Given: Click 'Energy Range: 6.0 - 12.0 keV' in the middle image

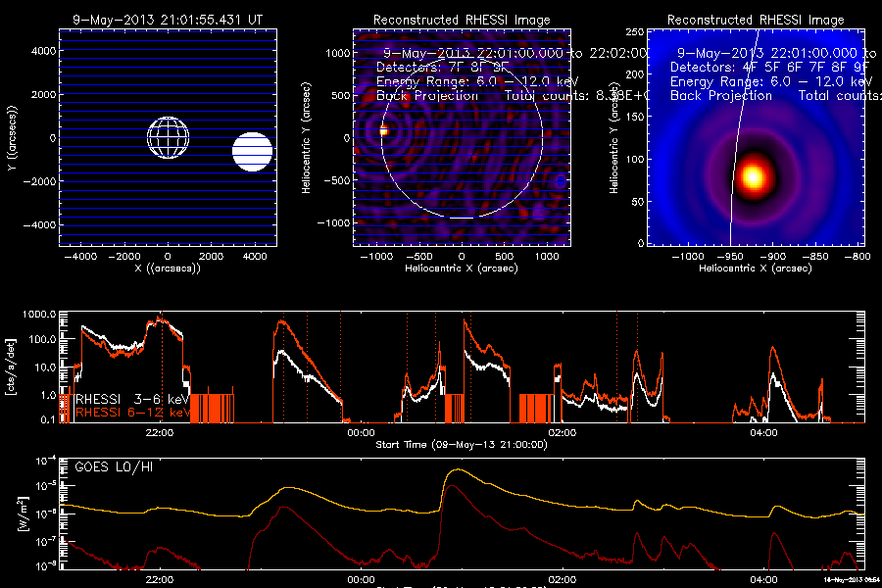Looking at the screenshot, I should click(x=477, y=81).
